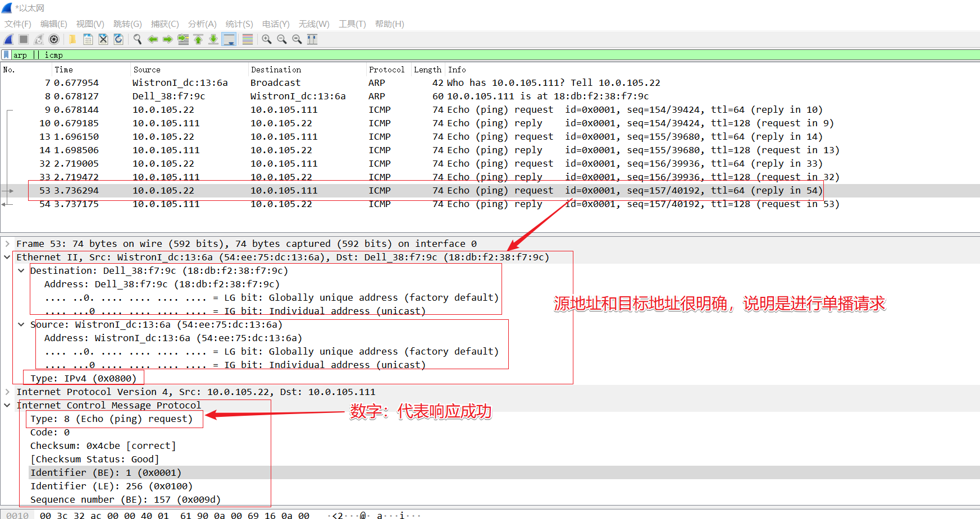
Task: Open the 分析(A) menu
Action: [x=202, y=24]
